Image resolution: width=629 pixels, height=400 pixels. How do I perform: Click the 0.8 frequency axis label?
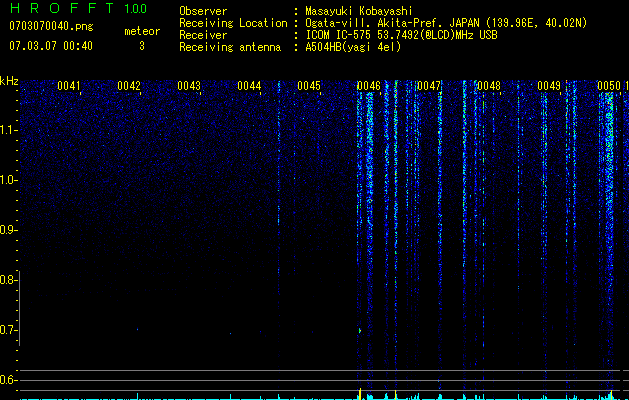(8, 280)
